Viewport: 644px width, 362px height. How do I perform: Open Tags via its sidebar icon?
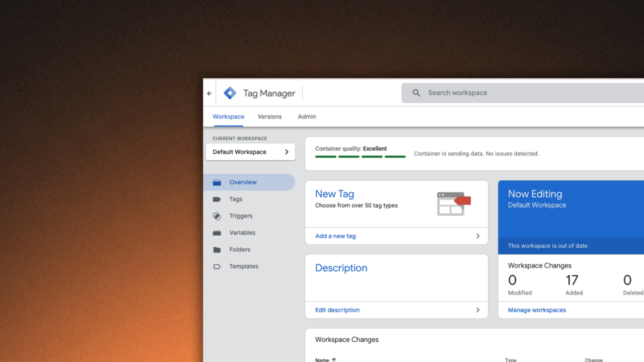(217, 199)
